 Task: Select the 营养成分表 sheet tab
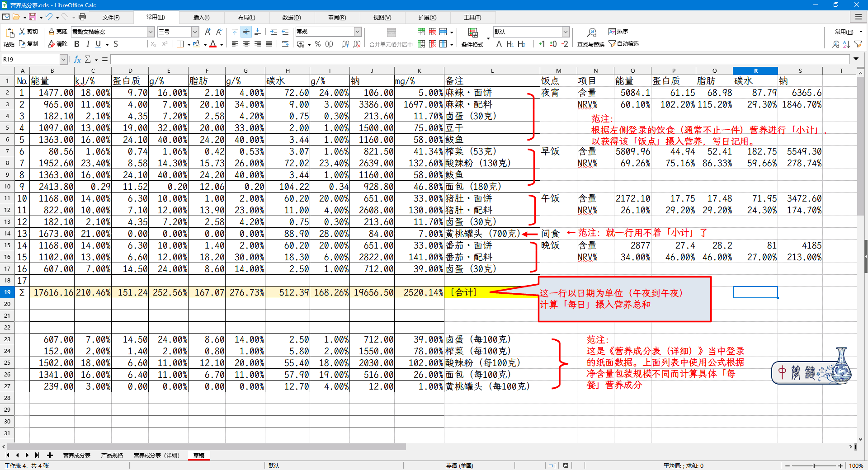(77, 455)
